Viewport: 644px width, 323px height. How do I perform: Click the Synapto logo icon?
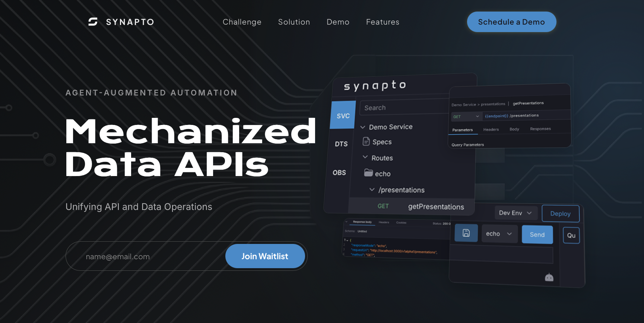point(93,22)
